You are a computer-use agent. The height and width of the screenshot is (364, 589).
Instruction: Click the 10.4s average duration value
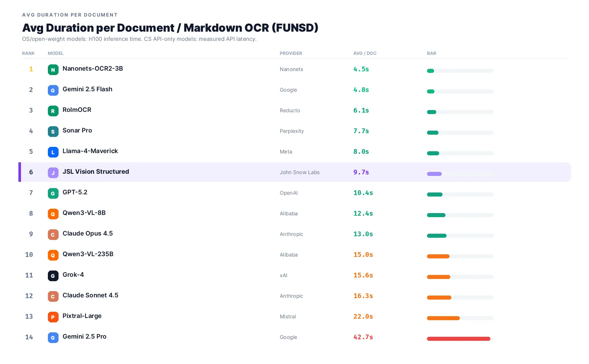point(363,193)
